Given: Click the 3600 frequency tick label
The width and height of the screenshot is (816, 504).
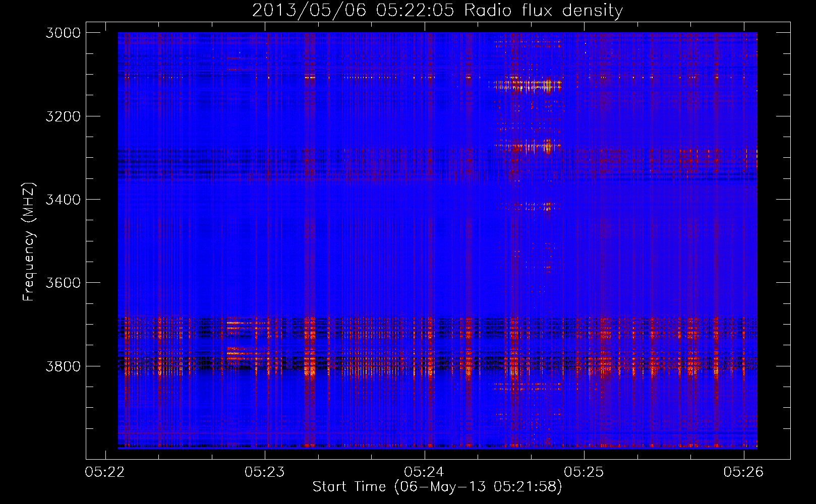Looking at the screenshot, I should coord(63,283).
